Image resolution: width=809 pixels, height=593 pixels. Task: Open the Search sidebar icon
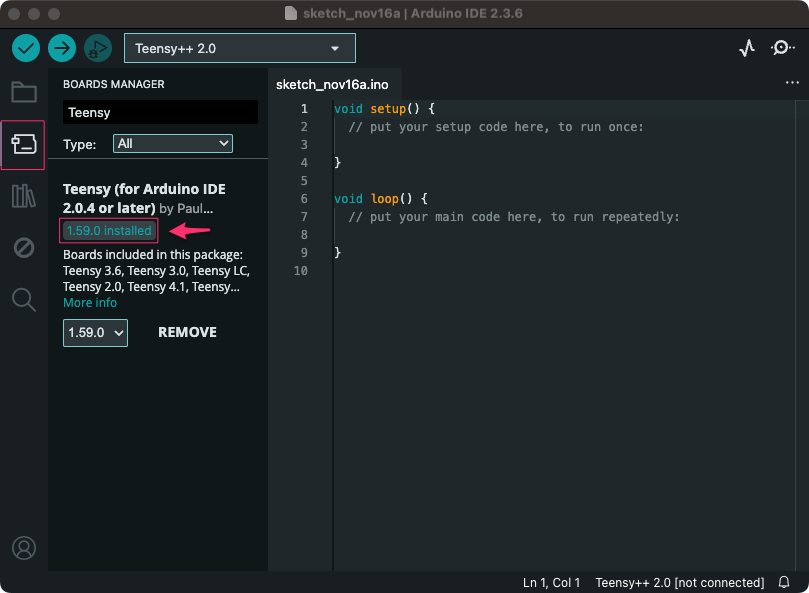(x=24, y=299)
